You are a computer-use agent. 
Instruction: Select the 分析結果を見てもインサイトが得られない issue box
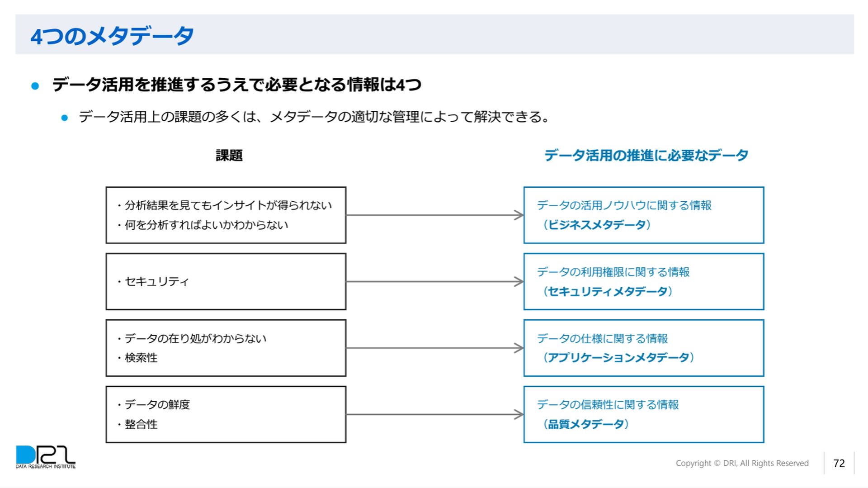[226, 215]
